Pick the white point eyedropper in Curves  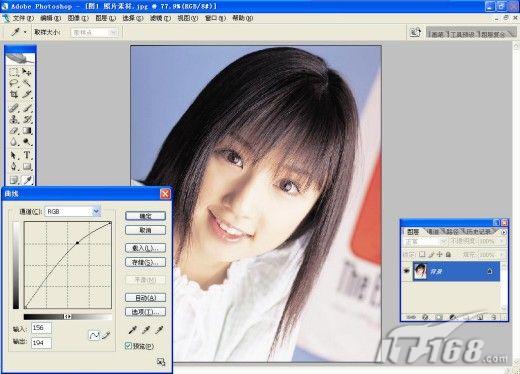[159, 330]
